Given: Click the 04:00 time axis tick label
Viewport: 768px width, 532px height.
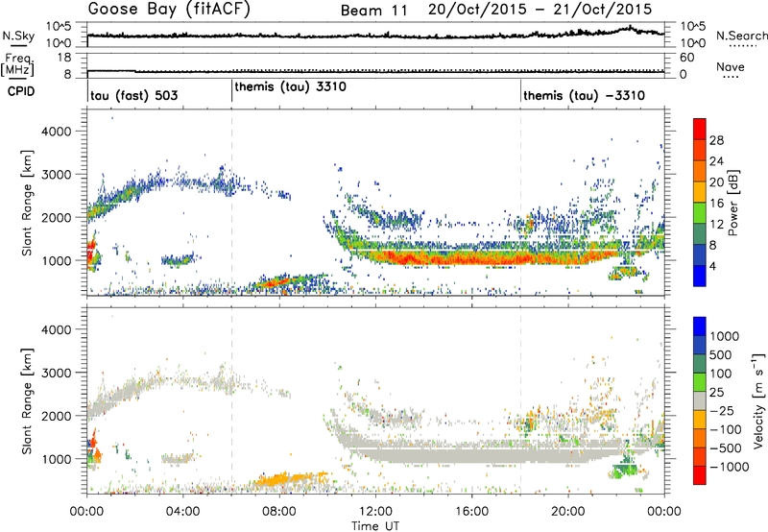Looking at the screenshot, I should 183,512.
